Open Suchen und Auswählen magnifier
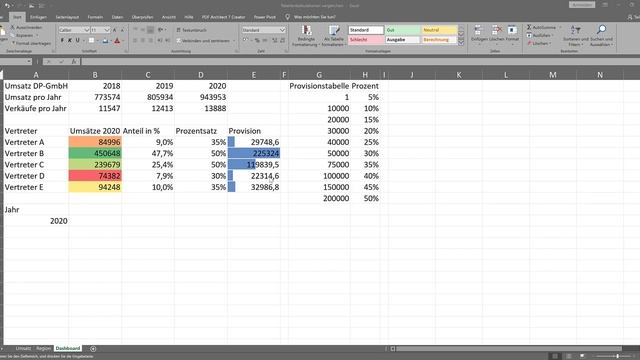The width and height of the screenshot is (640, 360). (x=601, y=35)
